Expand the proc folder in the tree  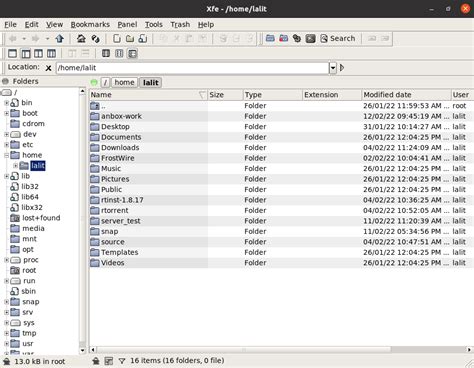click(x=6, y=260)
